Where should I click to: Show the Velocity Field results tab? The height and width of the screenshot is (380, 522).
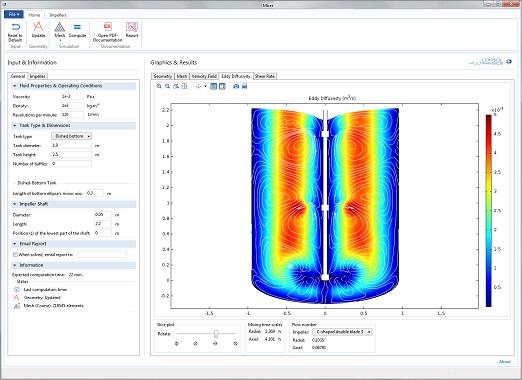204,76
